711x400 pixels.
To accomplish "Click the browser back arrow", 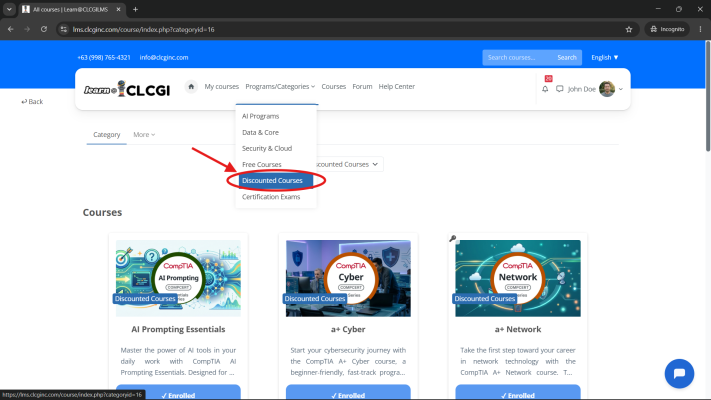I will point(10,29).
